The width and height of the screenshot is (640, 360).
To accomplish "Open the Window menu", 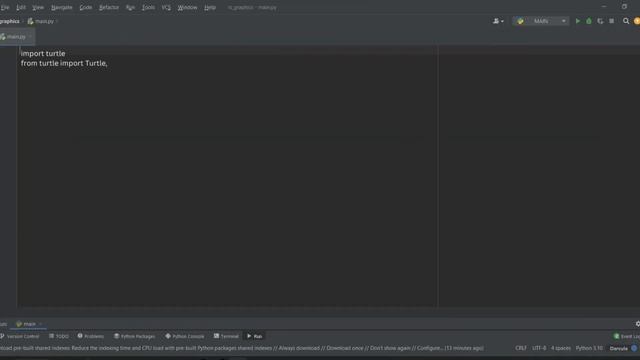I will pos(187,7).
